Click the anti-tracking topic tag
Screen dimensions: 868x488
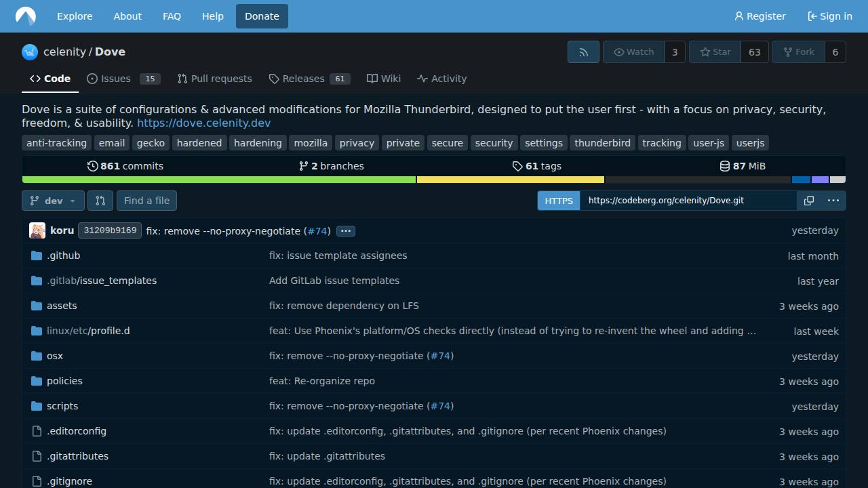click(x=56, y=143)
